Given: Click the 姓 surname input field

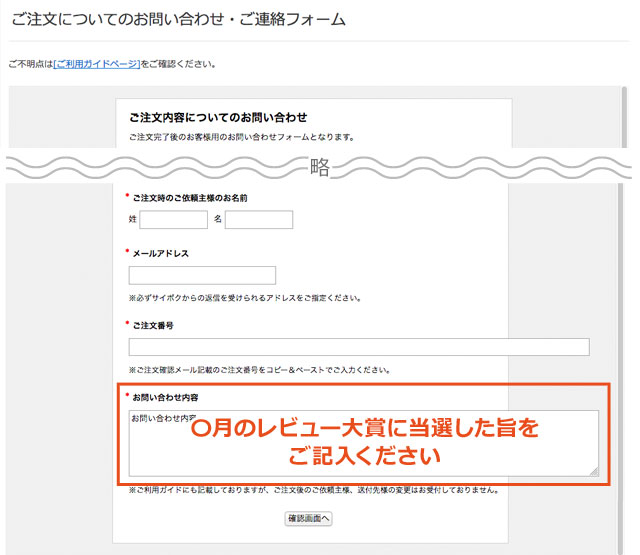Looking at the screenshot, I should 173,219.
